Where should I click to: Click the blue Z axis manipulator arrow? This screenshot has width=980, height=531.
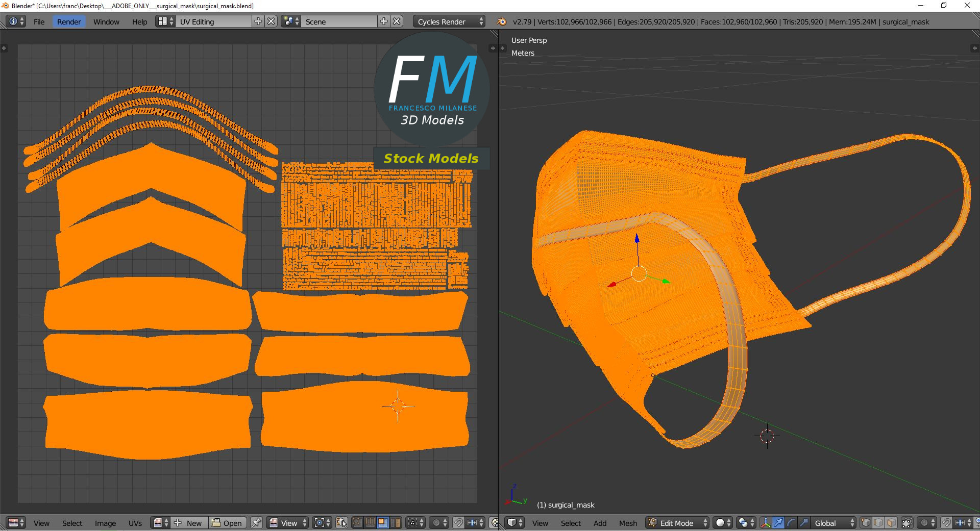point(637,239)
